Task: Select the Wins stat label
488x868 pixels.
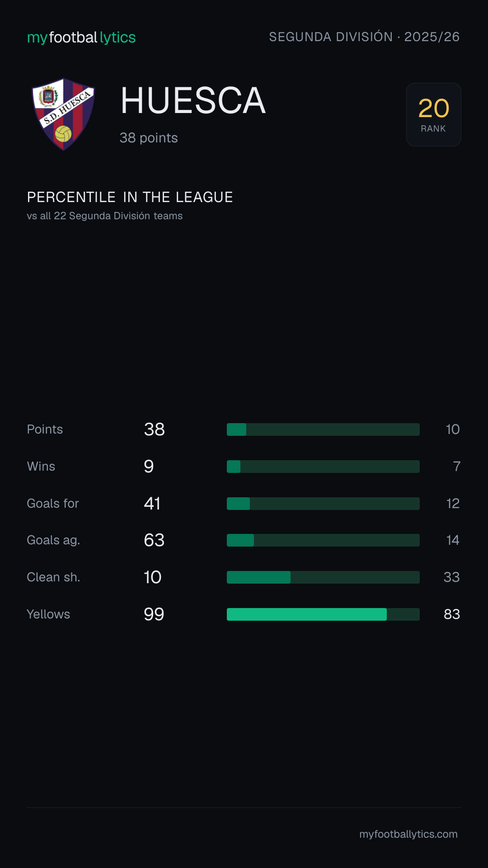Action: coord(41,467)
